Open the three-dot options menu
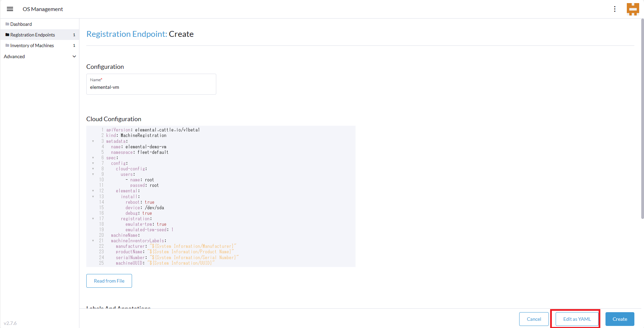The image size is (644, 328). (x=615, y=9)
